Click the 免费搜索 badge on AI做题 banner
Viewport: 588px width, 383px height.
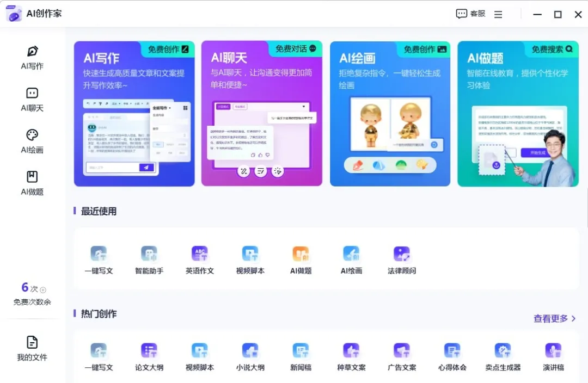click(552, 49)
